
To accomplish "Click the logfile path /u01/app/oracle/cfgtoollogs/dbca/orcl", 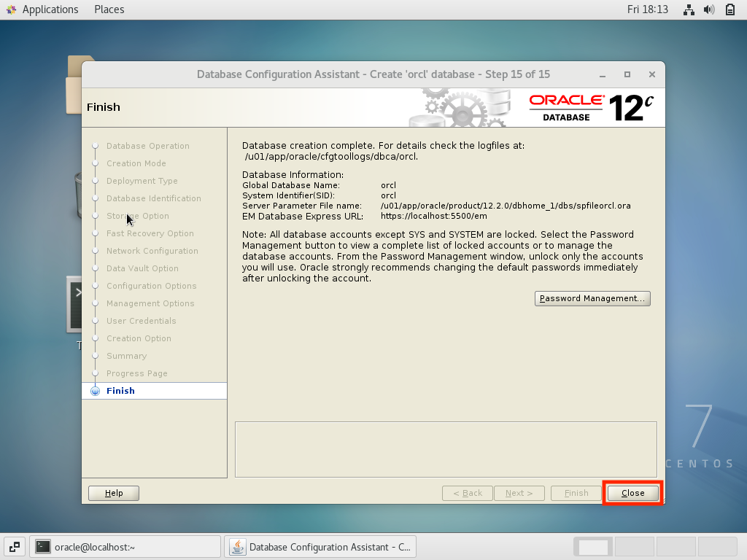I will click(x=331, y=157).
